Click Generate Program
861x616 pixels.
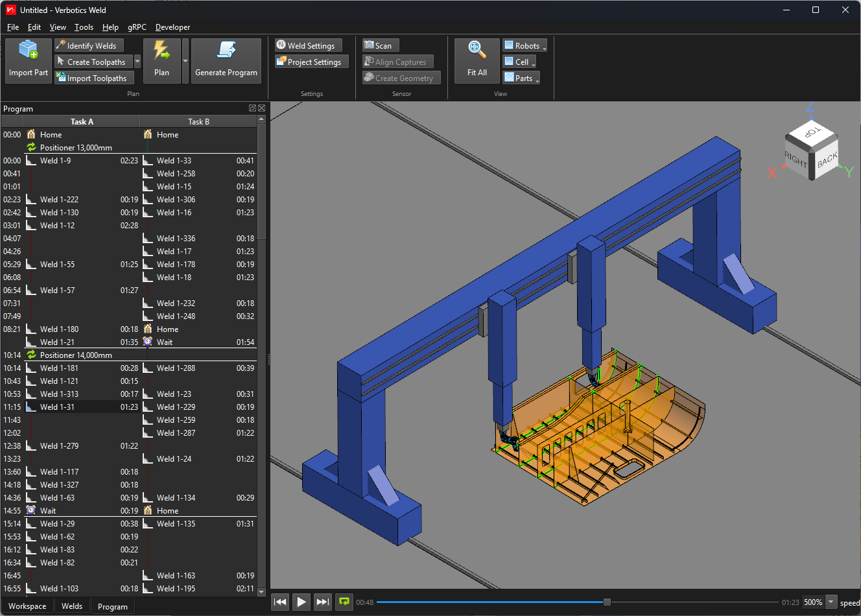pyautogui.click(x=226, y=60)
